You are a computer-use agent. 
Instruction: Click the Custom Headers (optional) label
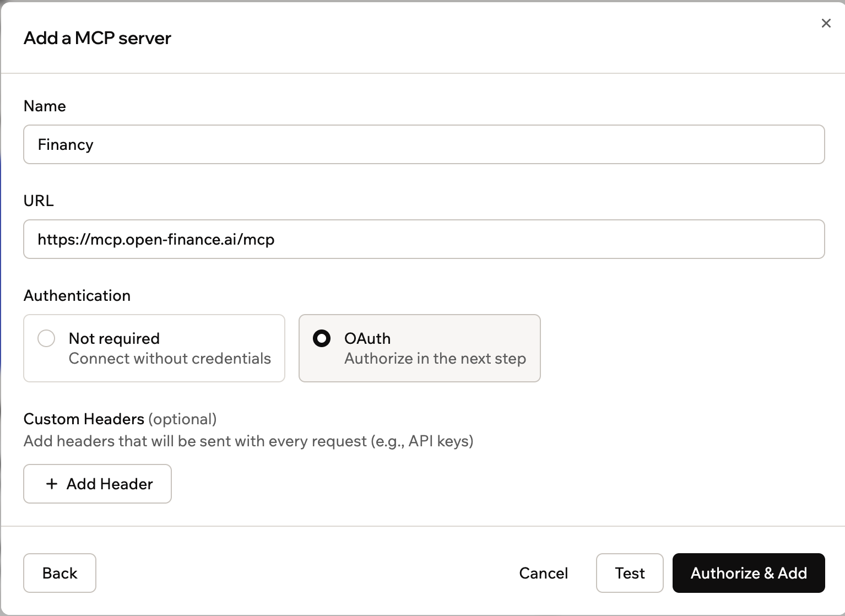pos(120,419)
